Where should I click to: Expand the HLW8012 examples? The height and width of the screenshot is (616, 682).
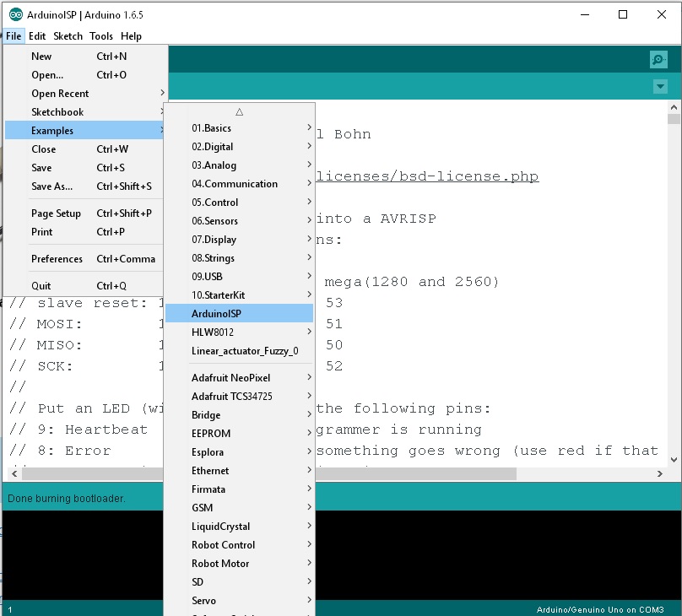pyautogui.click(x=239, y=332)
